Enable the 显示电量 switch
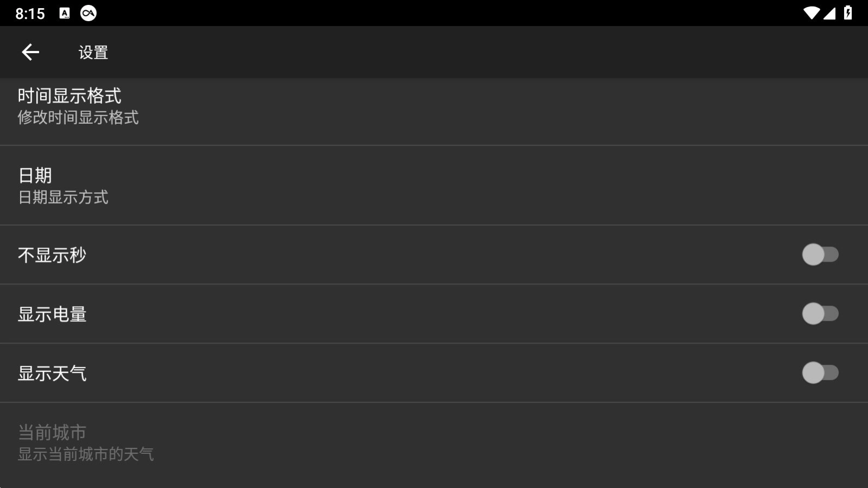The width and height of the screenshot is (868, 488). 820,314
